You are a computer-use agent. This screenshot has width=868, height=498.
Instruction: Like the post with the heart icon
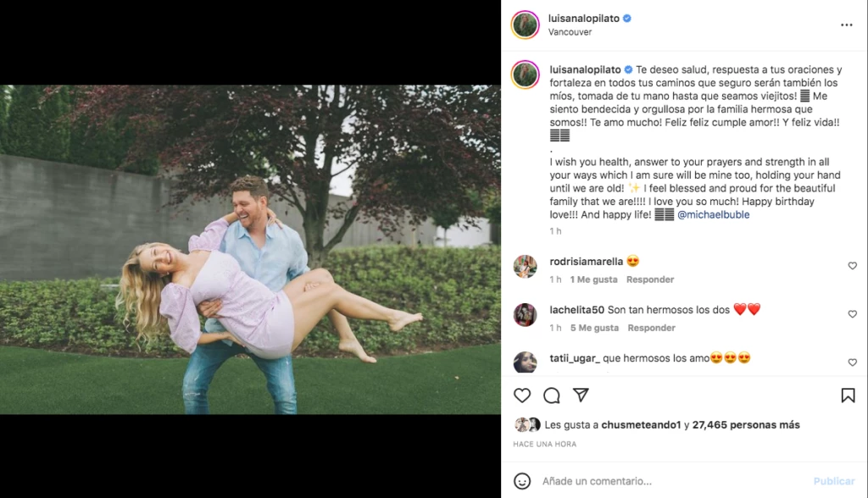pos(523,396)
